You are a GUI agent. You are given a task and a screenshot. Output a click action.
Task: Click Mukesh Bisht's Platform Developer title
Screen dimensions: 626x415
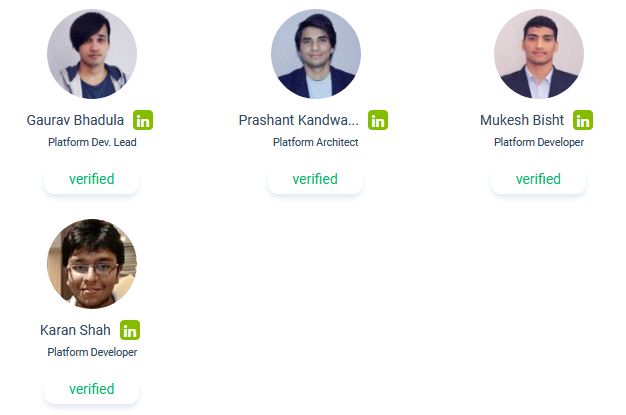point(539,142)
